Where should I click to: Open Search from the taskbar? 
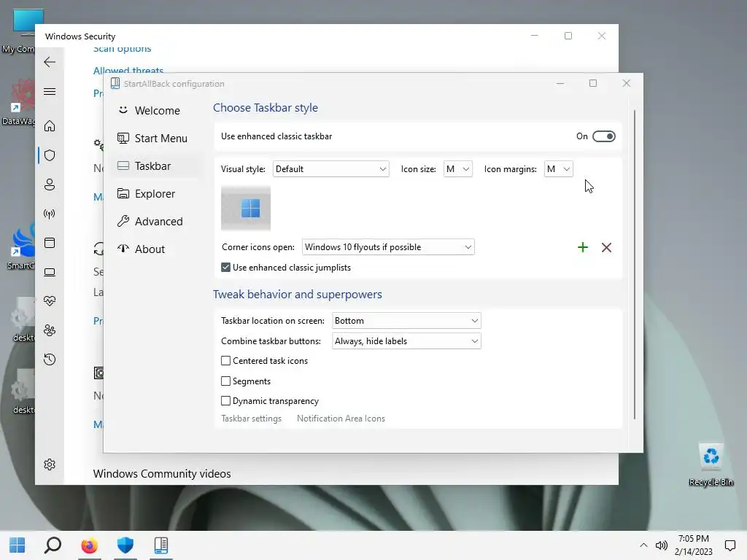point(53,545)
